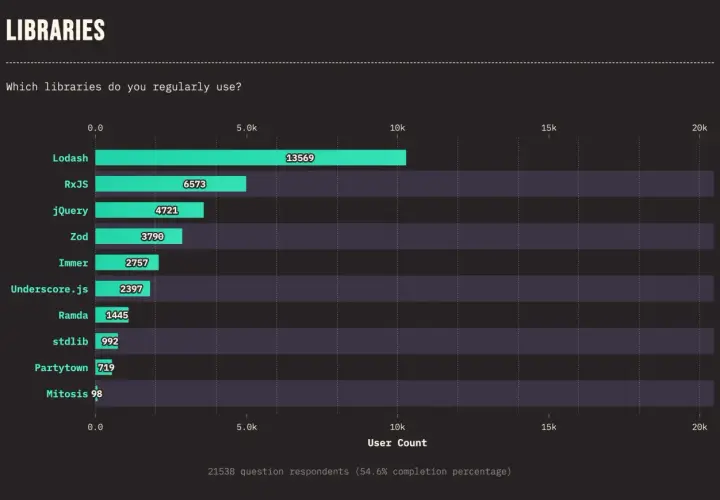Click the Ramda bar showing 1445
This screenshot has height=500, width=720.
[112, 315]
